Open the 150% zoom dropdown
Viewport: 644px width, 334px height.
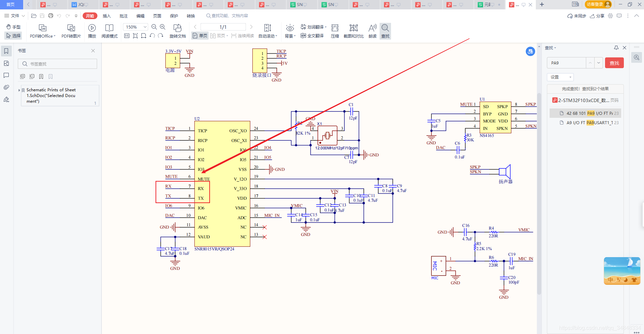(x=145, y=27)
